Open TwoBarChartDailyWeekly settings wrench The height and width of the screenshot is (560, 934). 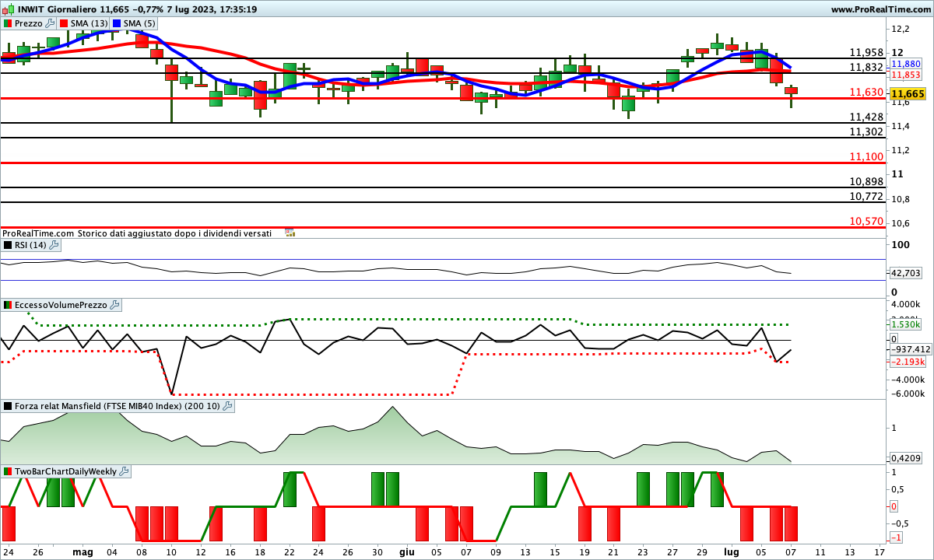(x=125, y=471)
